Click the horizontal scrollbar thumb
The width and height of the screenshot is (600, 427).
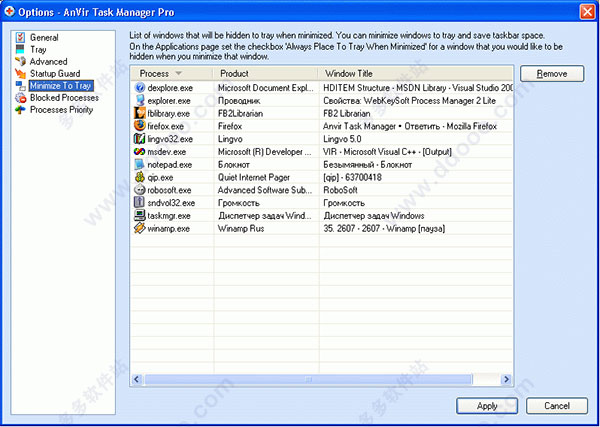(308, 379)
